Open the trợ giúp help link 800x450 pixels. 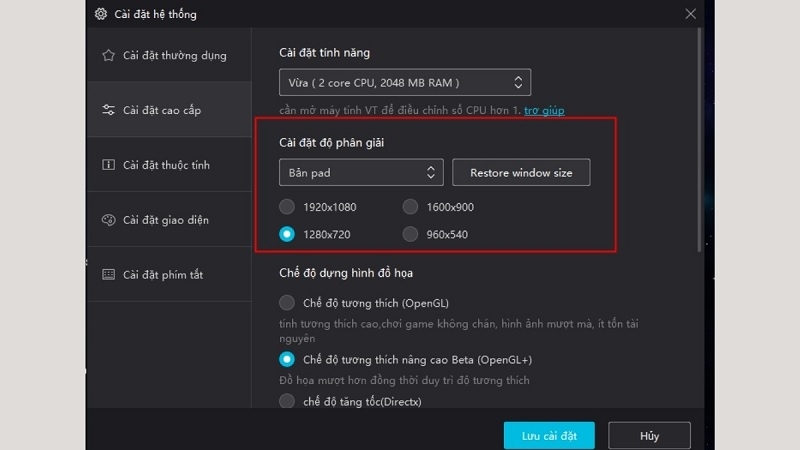[x=544, y=110]
